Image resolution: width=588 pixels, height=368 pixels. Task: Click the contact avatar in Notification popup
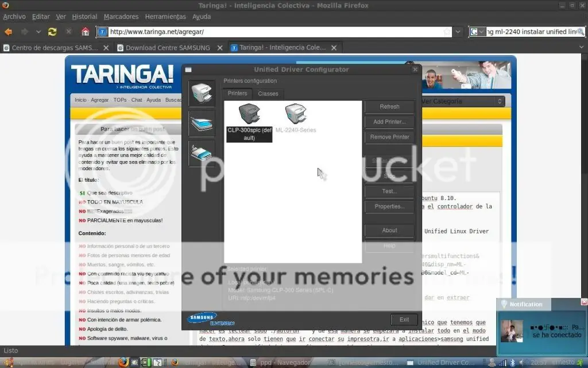[x=512, y=331]
